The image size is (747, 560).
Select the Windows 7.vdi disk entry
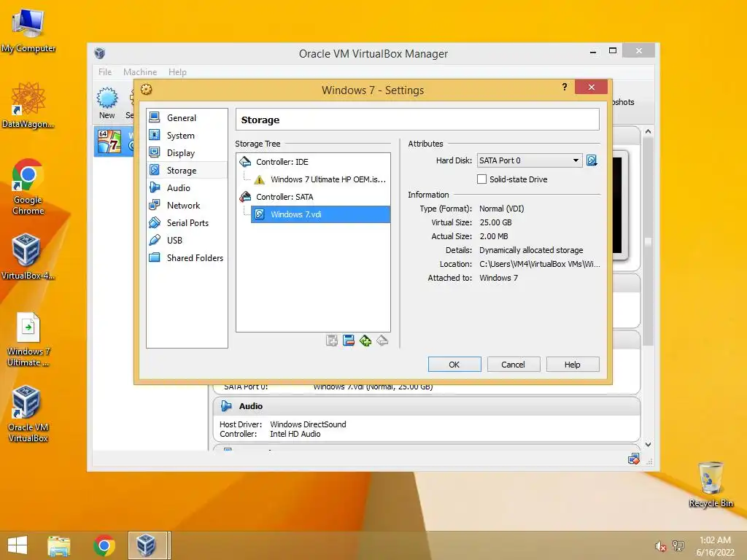tap(320, 214)
